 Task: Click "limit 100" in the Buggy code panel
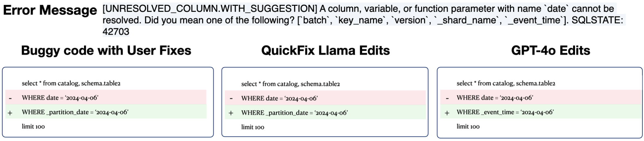33,127
